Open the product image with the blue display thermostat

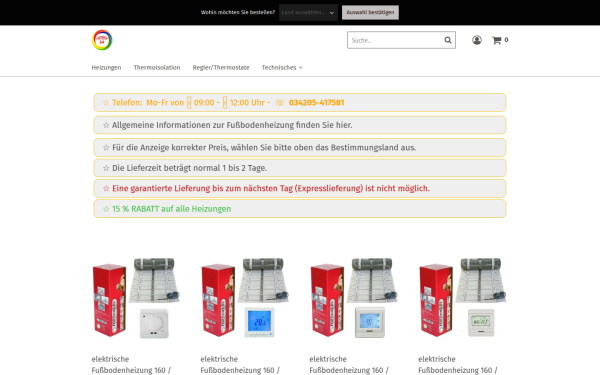[x=245, y=298]
